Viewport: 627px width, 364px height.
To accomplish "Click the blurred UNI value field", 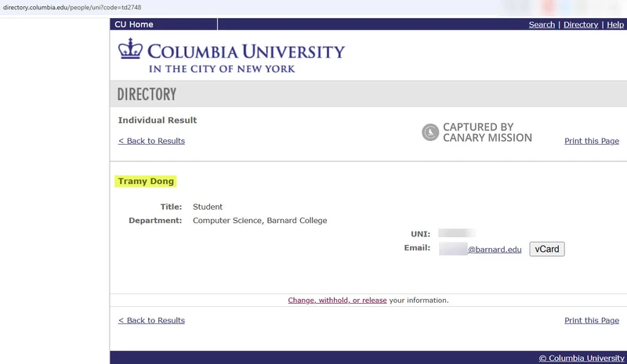I will (457, 233).
